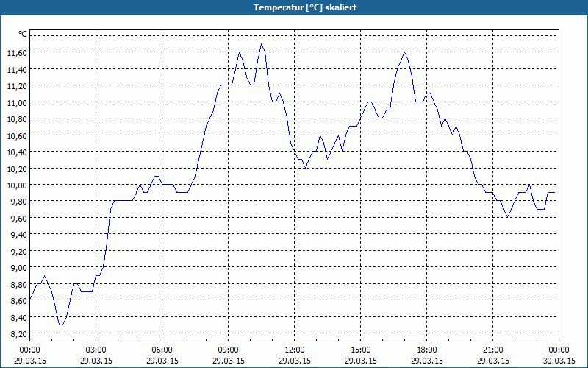Image resolution: width=588 pixels, height=368 pixels.
Task: Click the 03:00 time label
Action: click(96, 350)
